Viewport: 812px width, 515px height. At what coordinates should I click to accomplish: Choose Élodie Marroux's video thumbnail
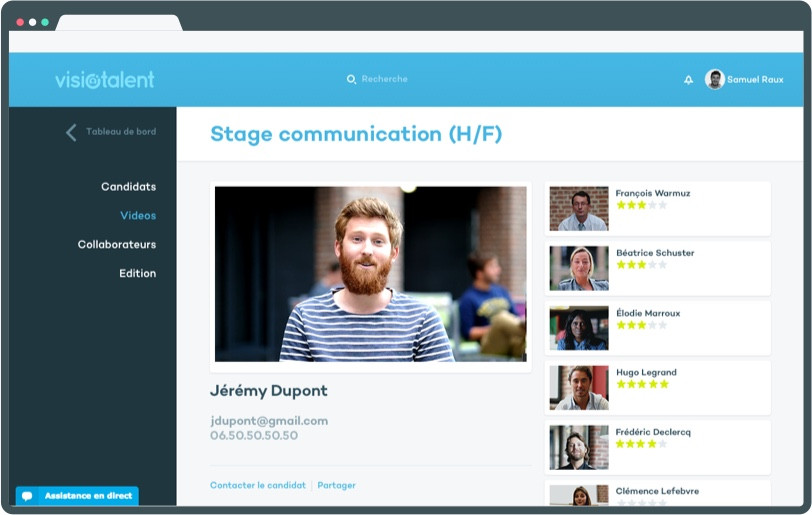[579, 328]
